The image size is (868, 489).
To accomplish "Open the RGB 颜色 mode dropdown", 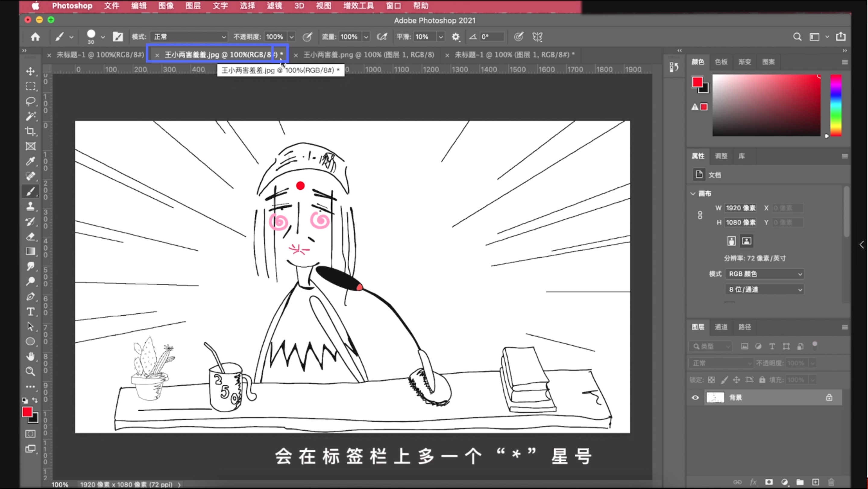I will click(x=765, y=274).
